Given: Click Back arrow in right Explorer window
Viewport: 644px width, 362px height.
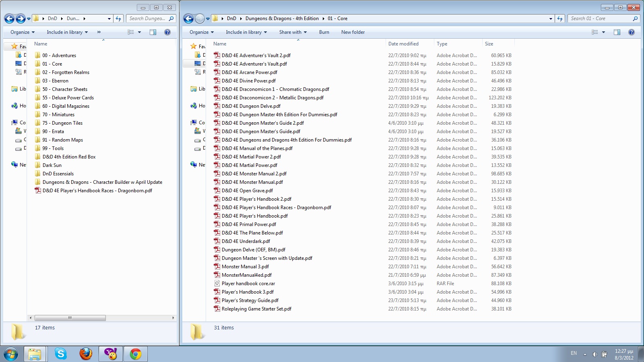Looking at the screenshot, I should (188, 19).
